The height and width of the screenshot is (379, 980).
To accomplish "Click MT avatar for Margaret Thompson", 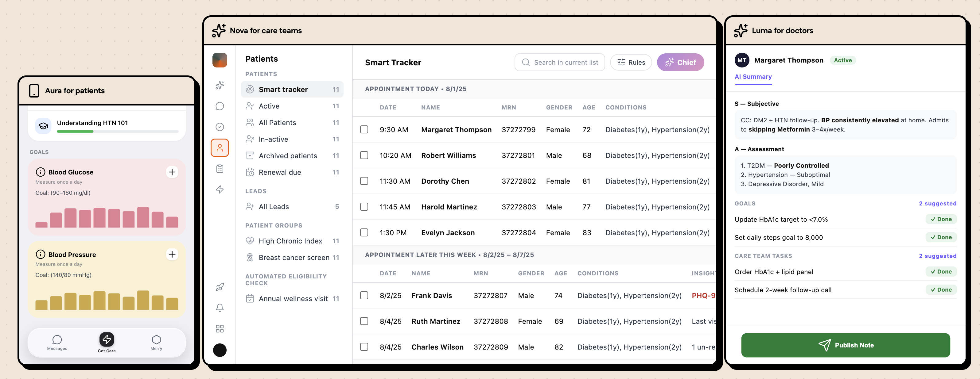I will [741, 60].
